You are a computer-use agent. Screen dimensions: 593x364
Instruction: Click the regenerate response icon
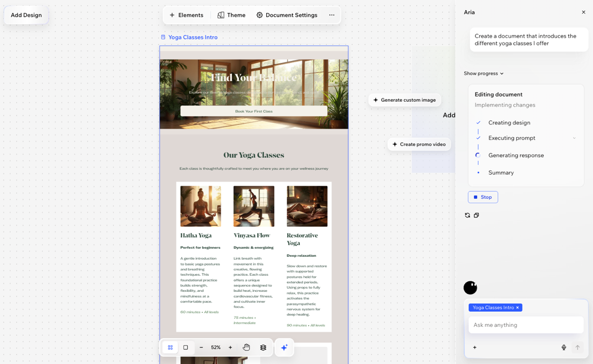(467, 215)
